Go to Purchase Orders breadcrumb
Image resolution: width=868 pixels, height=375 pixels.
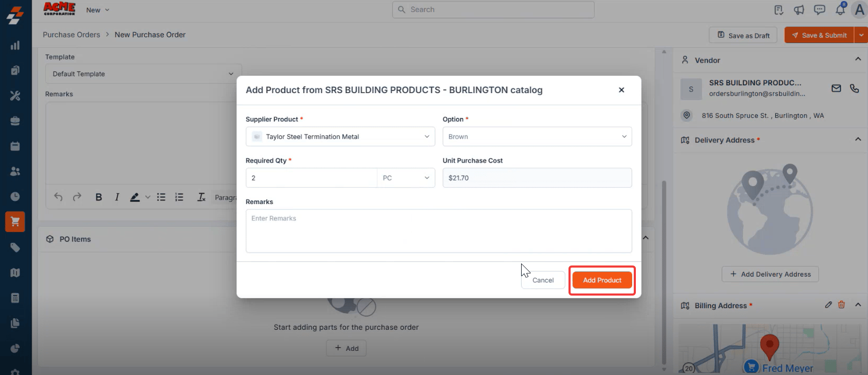(72, 35)
